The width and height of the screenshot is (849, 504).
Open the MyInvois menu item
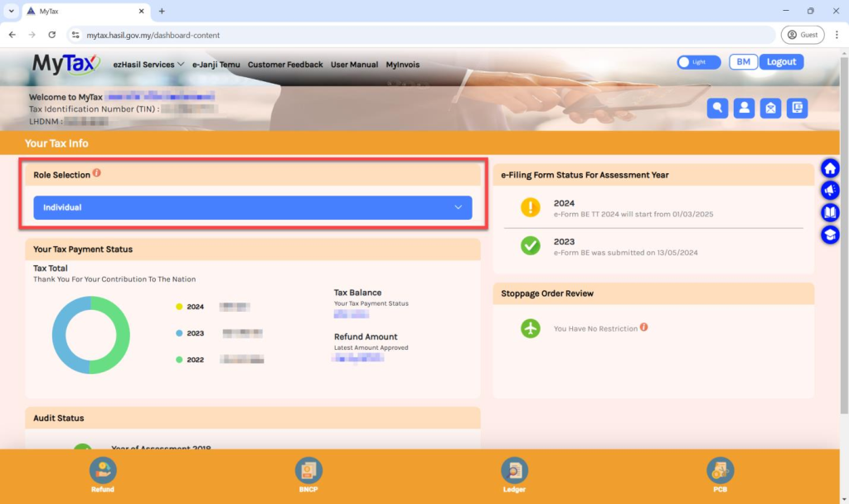[402, 65]
